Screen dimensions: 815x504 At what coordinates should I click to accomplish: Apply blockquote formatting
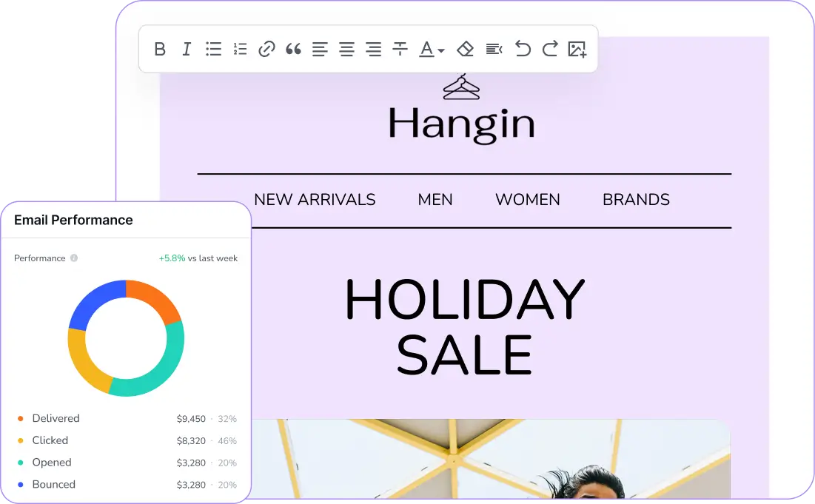click(294, 49)
